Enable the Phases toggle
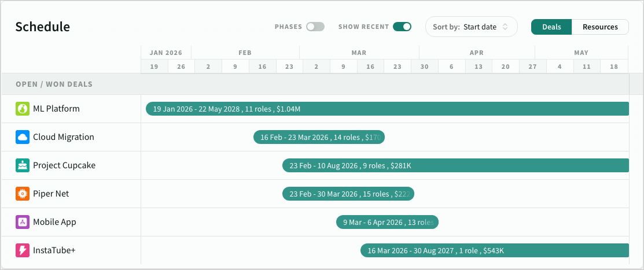Screen dimensions: 644x270 [x=315, y=27]
